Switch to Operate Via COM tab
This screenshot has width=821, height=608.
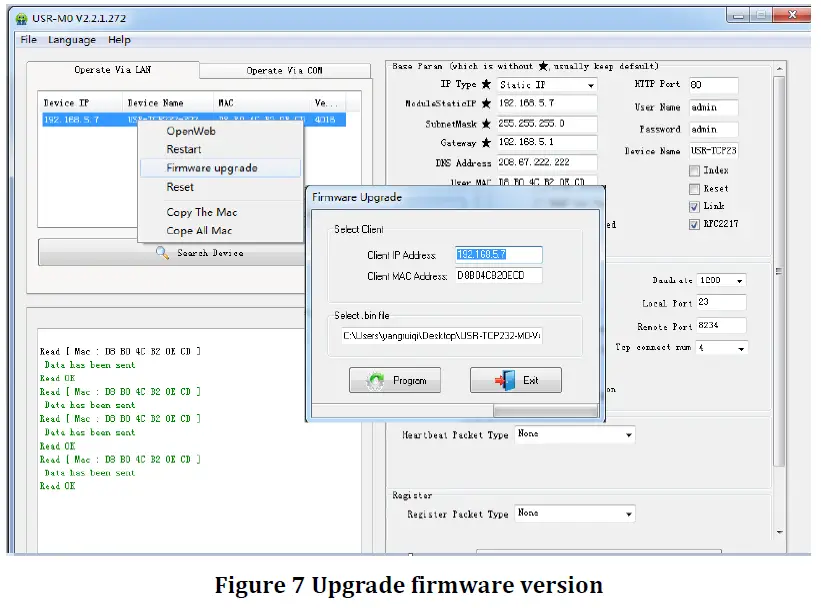285,71
